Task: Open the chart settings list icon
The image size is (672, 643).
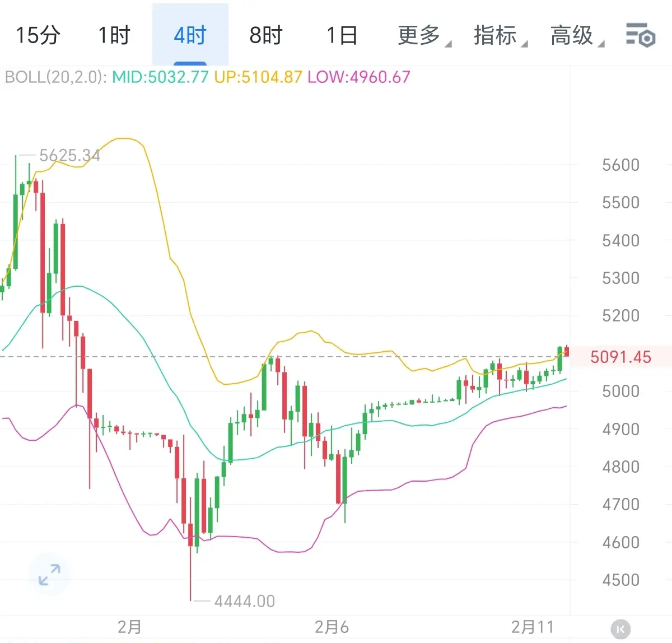Action: coord(641,35)
